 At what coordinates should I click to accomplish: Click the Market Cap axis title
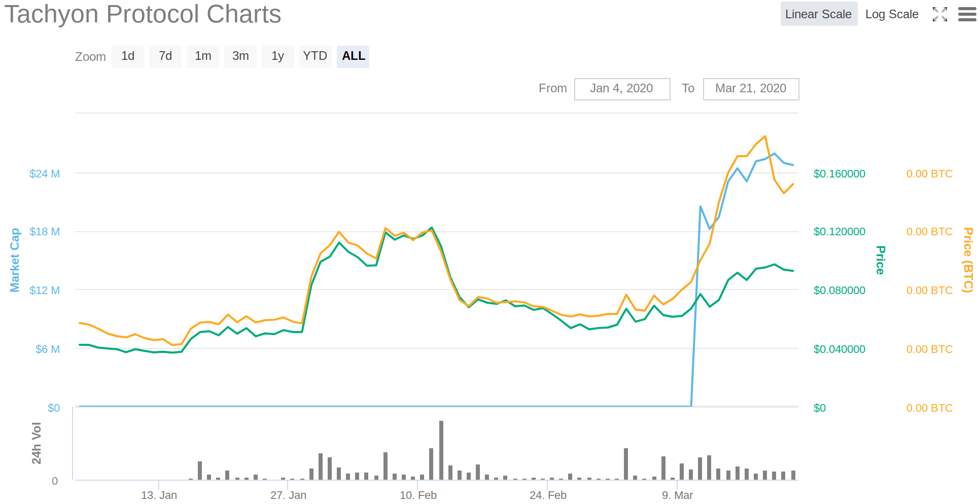click(15, 260)
